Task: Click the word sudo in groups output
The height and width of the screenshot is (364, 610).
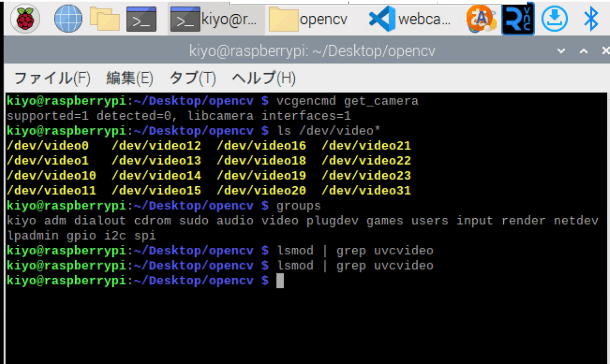Action: (194, 221)
